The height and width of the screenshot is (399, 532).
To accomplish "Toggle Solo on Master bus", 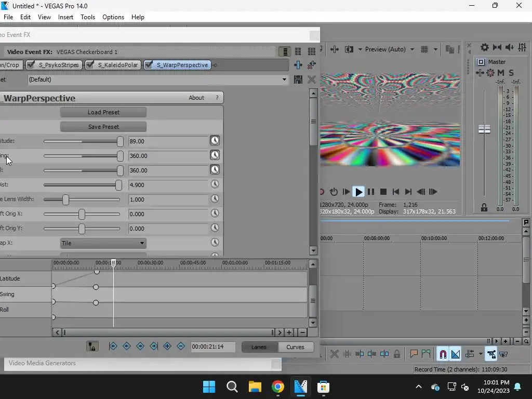I will (511, 73).
